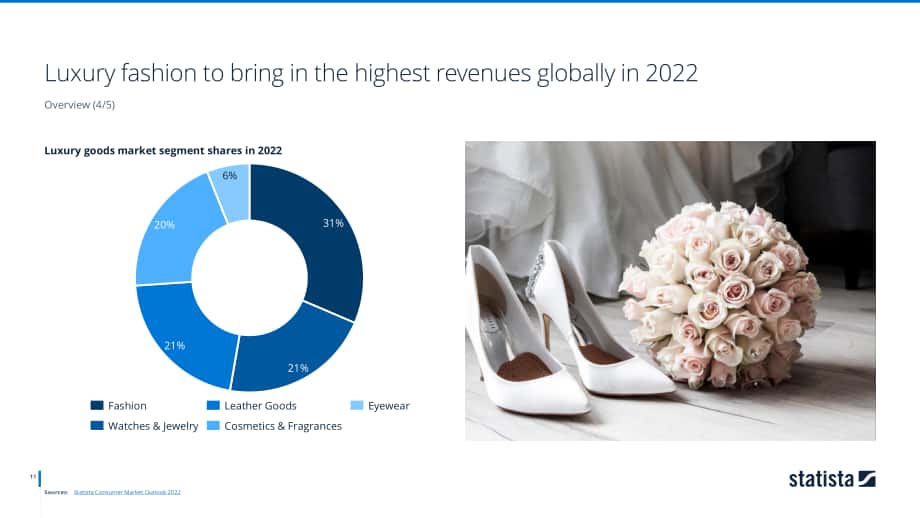Click the Eyewear legend label

[388, 406]
